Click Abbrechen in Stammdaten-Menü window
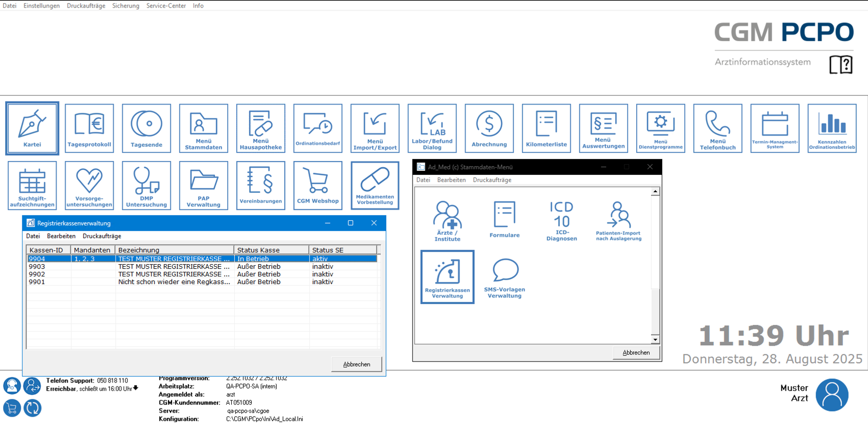This screenshot has width=868, height=436. (636, 352)
